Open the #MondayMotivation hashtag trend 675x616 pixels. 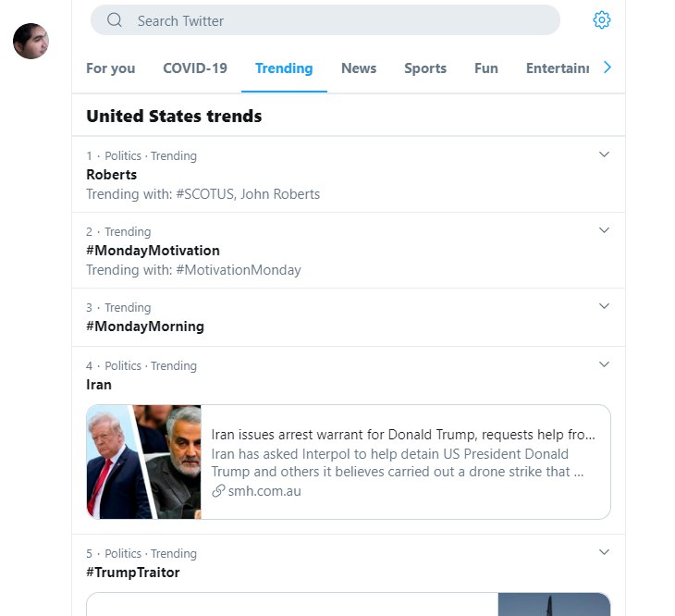click(x=153, y=251)
